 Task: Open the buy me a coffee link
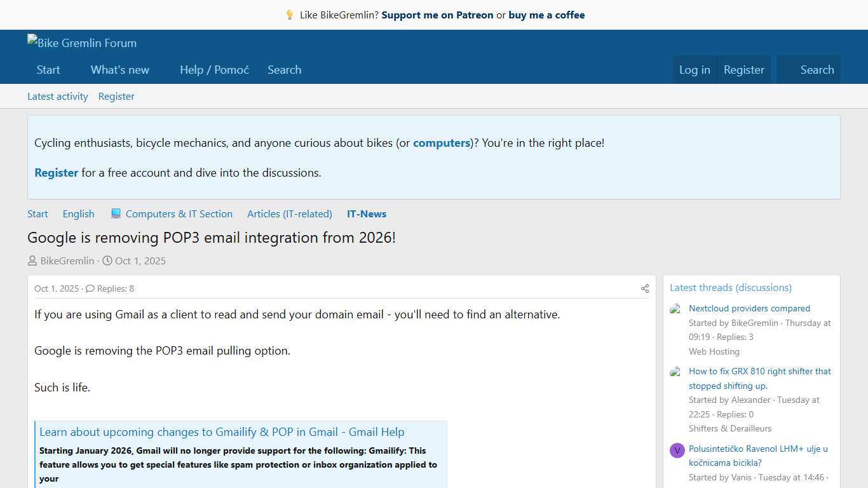[x=546, y=15]
